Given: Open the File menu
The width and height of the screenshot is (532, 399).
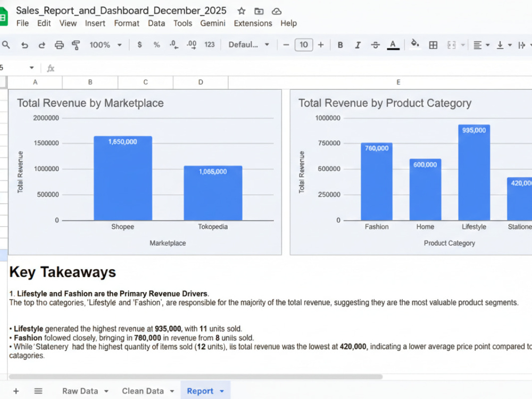Looking at the screenshot, I should coord(22,23).
